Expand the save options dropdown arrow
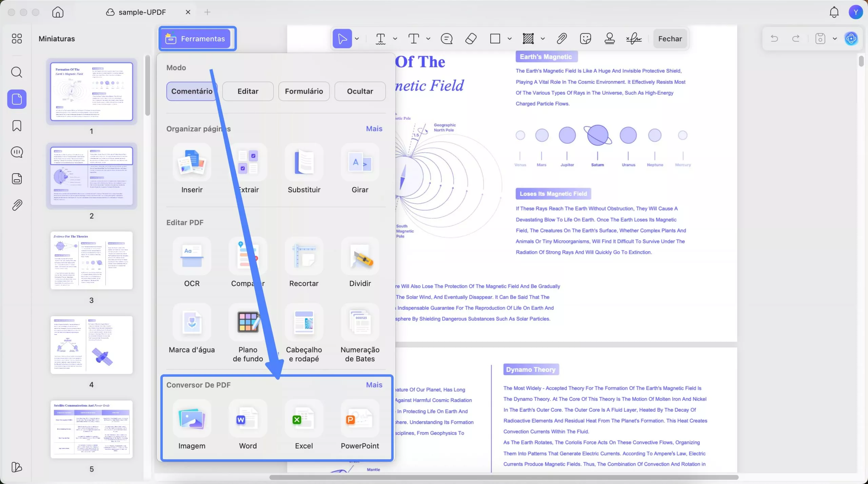The height and width of the screenshot is (484, 868). pyautogui.click(x=835, y=39)
